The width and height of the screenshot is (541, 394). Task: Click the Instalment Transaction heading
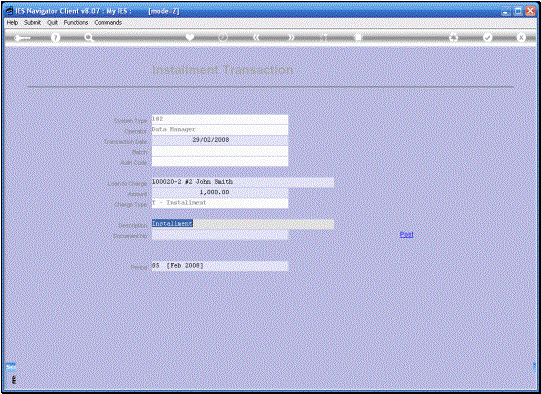click(223, 70)
